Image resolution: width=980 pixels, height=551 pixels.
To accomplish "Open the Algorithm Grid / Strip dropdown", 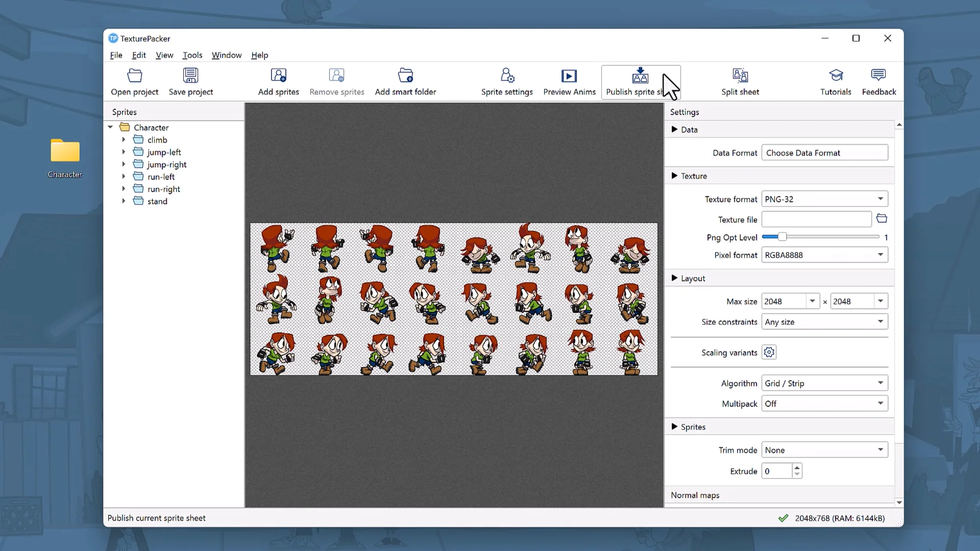I will click(x=824, y=383).
